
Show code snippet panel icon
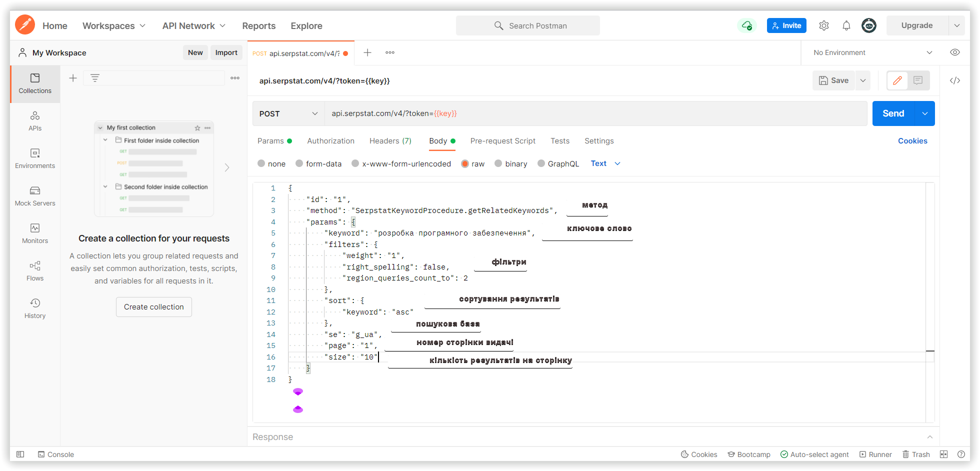pos(955,80)
